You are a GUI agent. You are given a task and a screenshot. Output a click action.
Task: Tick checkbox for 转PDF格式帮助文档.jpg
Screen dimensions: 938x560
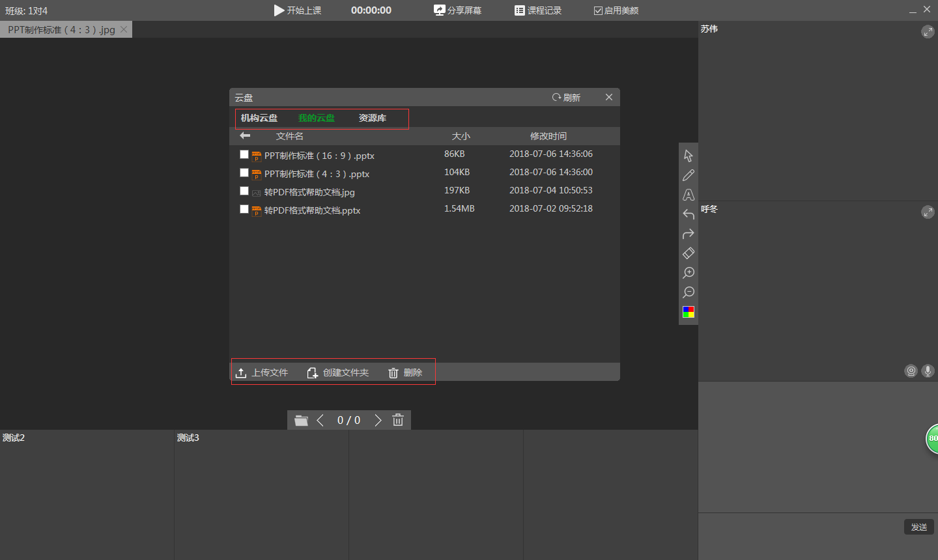pyautogui.click(x=244, y=191)
